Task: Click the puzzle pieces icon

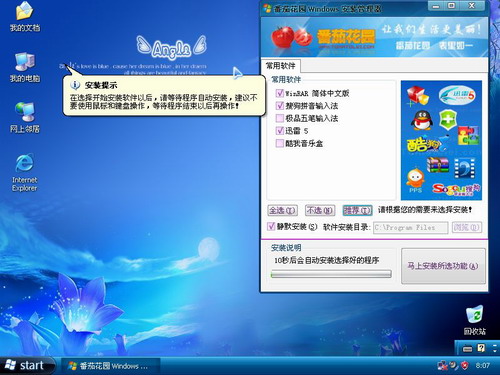Action: point(469,135)
